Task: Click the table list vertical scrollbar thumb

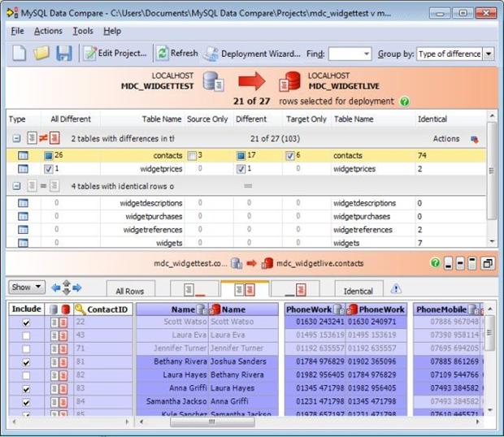Action: [492, 171]
